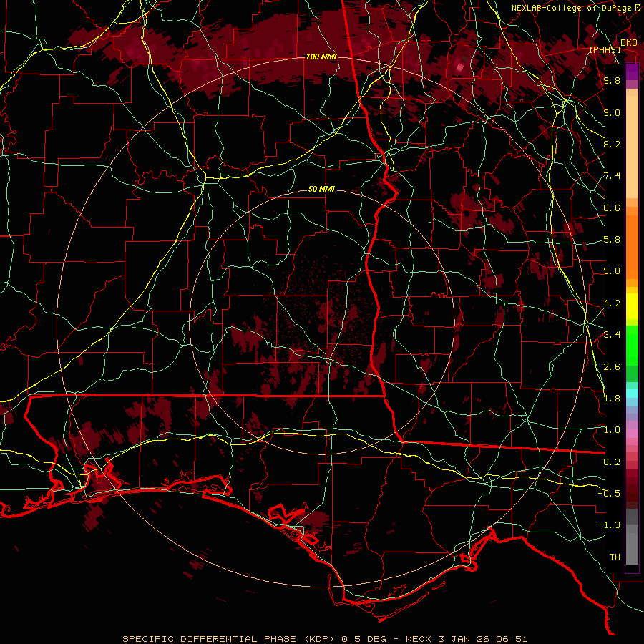Click the "DKD" product label above the legend

click(x=629, y=43)
